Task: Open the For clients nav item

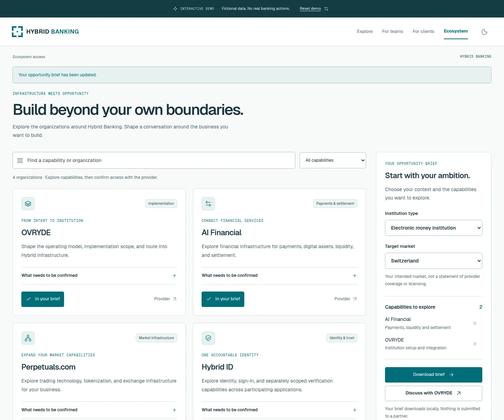Action: 423,31
